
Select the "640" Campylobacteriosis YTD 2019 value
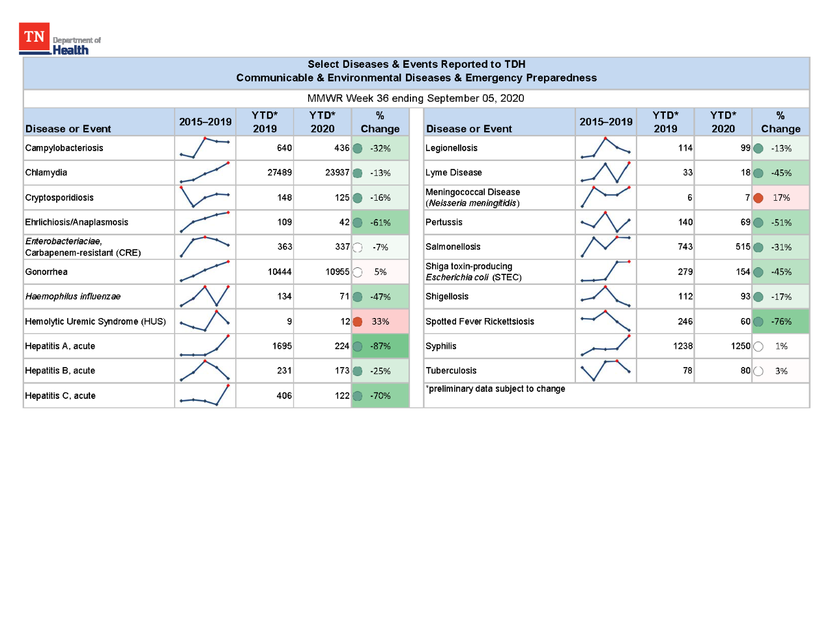285,148
